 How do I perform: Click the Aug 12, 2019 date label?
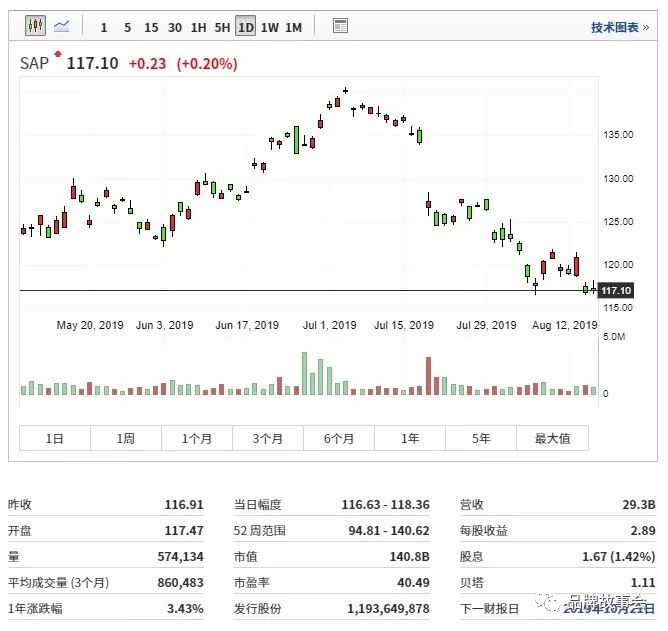[x=564, y=325]
